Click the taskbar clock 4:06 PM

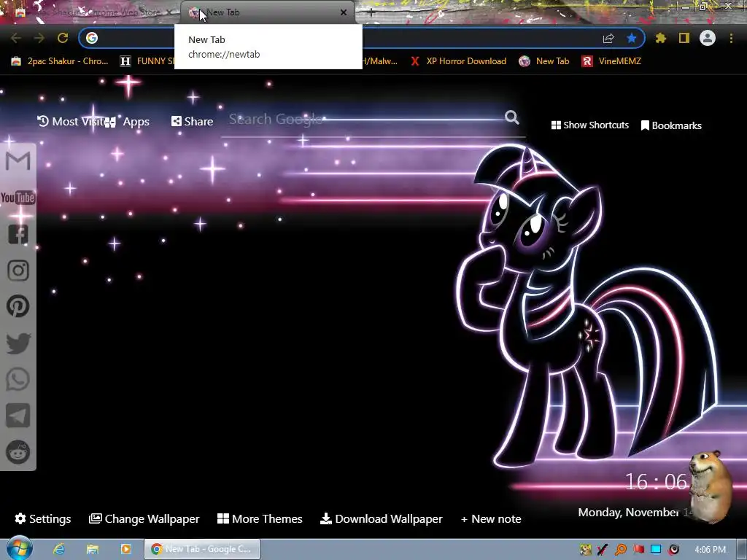(x=710, y=550)
